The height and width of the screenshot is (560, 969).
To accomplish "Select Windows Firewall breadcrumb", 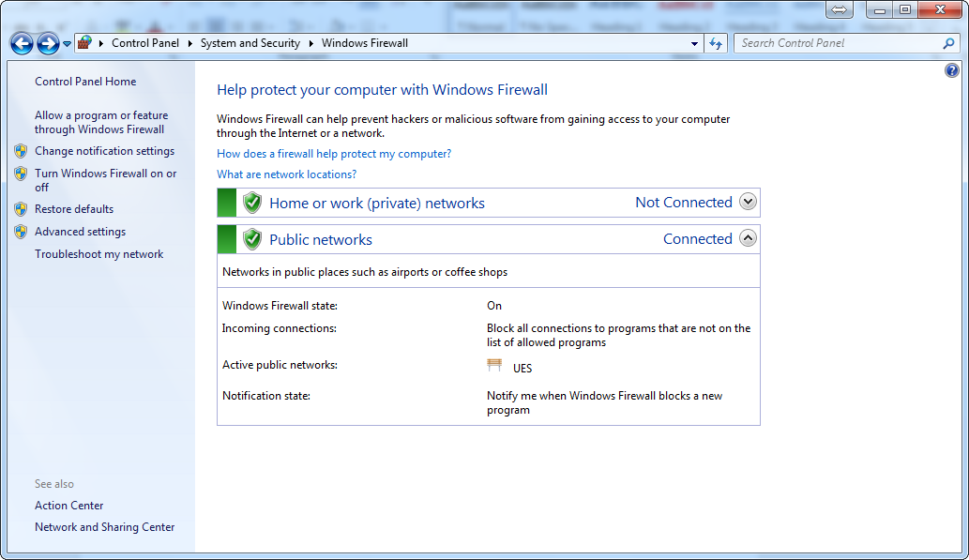I will point(365,43).
